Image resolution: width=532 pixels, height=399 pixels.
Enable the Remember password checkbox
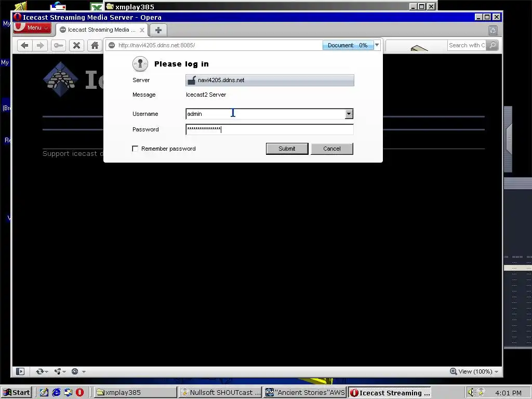(x=135, y=149)
